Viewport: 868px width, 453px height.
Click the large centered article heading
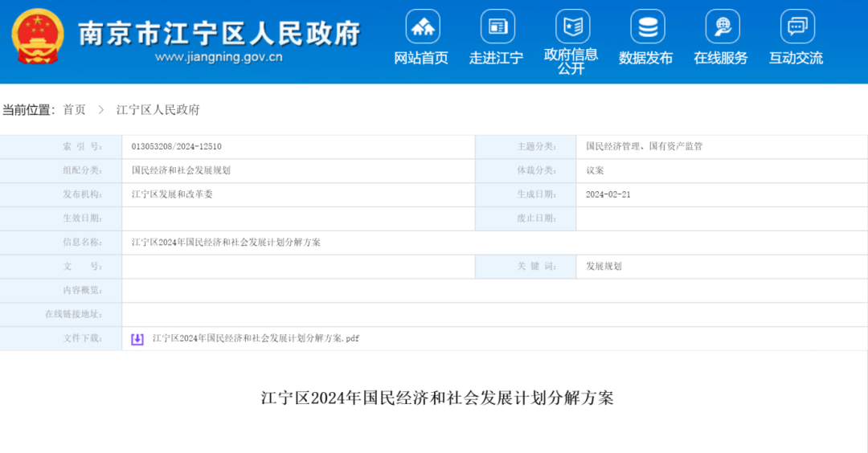[x=437, y=398]
